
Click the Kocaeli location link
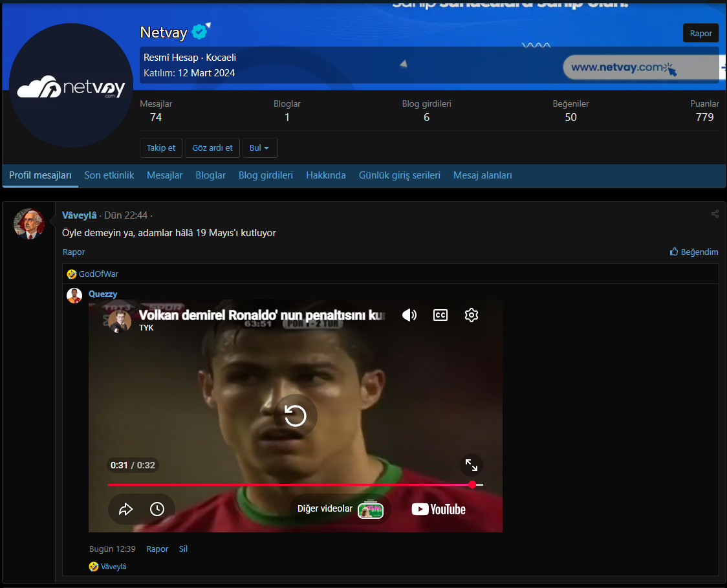click(221, 58)
